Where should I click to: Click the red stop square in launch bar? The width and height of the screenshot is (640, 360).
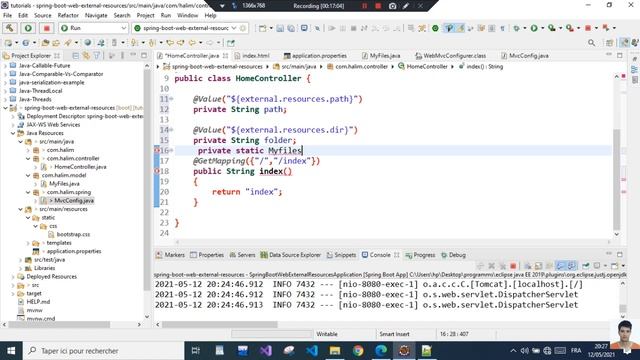coord(47,28)
